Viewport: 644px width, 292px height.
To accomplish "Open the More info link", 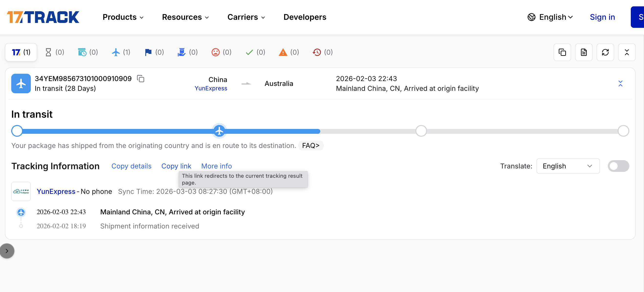I will (x=216, y=166).
